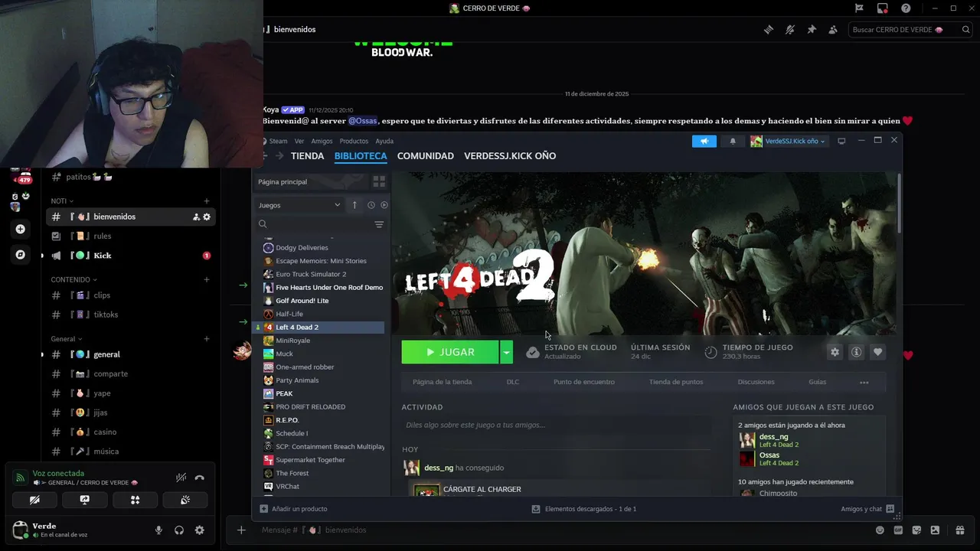Open game manage settings gear
This screenshot has height=551, width=980.
835,352
